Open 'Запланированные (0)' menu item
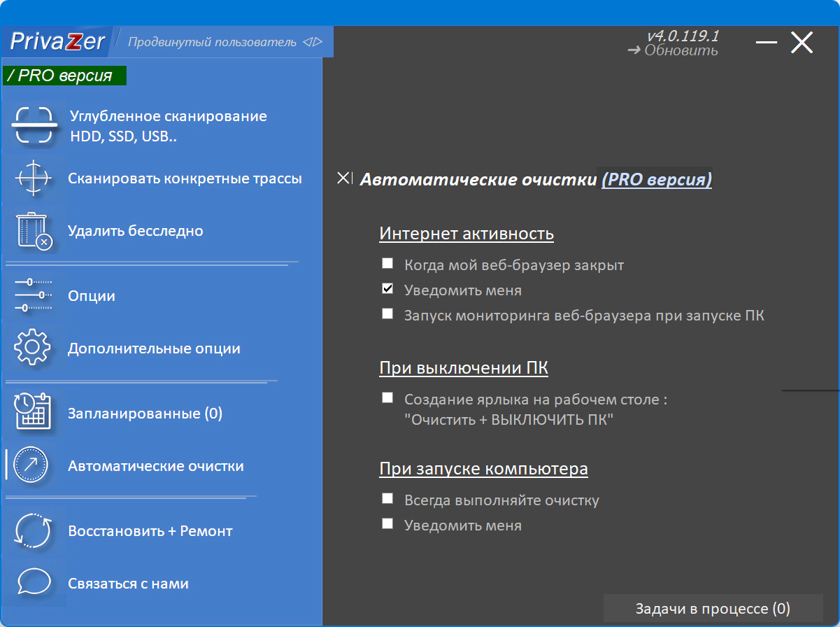Screen dimensions: 840x627 145,414
